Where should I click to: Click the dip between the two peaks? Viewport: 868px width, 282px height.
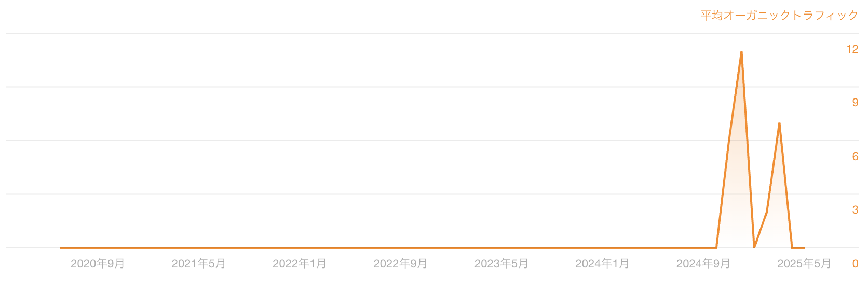pos(754,247)
